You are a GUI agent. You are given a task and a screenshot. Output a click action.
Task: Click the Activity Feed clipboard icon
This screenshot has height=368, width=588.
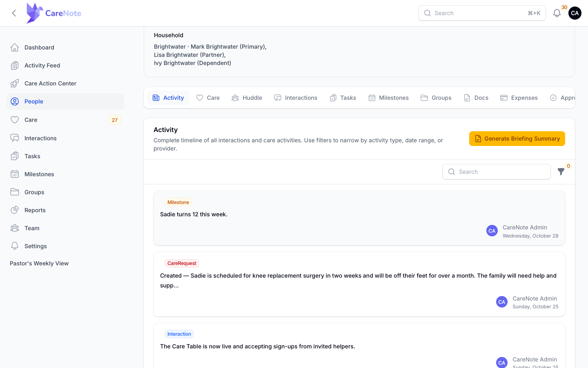pos(15,65)
